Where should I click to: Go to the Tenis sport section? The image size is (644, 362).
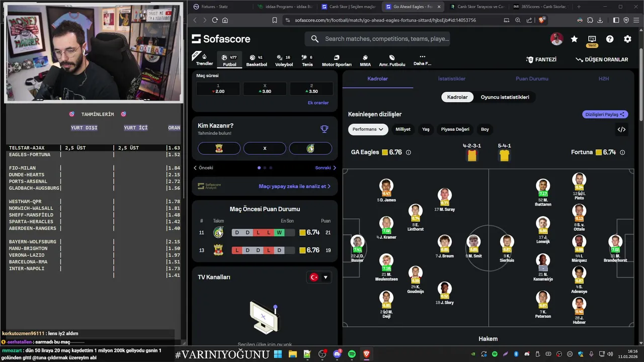point(307,60)
